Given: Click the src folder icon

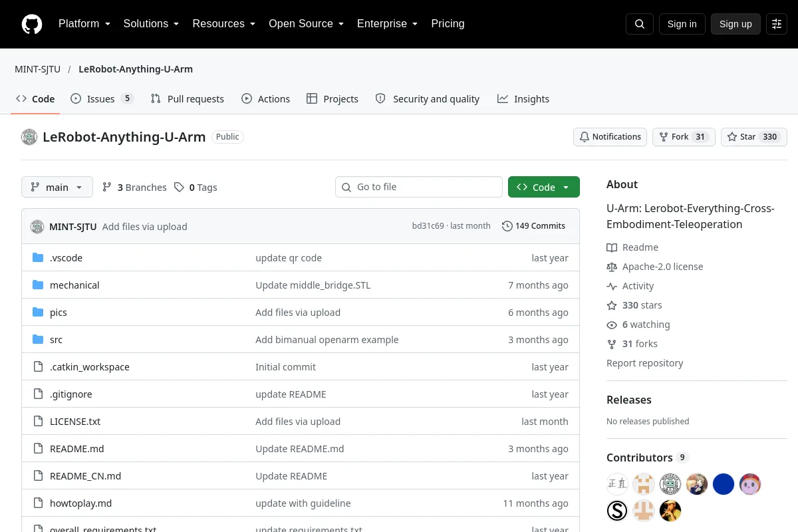Looking at the screenshot, I should (x=38, y=340).
